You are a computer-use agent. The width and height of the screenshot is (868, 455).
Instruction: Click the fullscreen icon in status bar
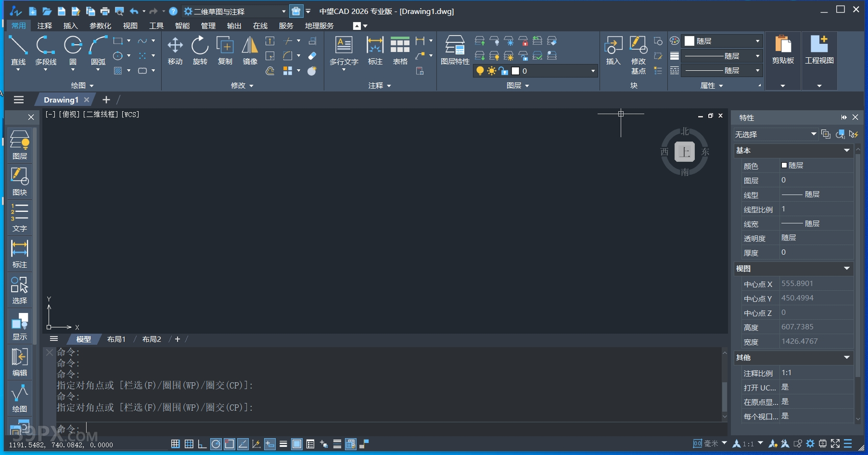(x=835, y=443)
